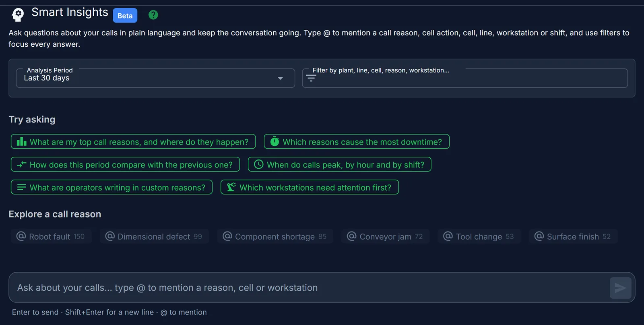The width and height of the screenshot is (644, 325).
Task: Expand the Analysis Period dropdown arrow
Action: 281,78
